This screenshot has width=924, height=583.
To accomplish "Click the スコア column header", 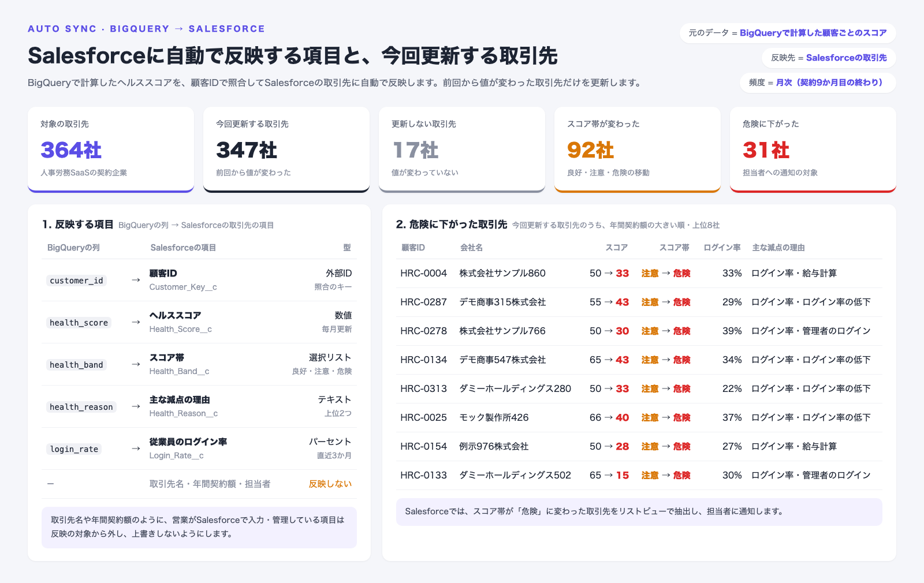I will [616, 248].
